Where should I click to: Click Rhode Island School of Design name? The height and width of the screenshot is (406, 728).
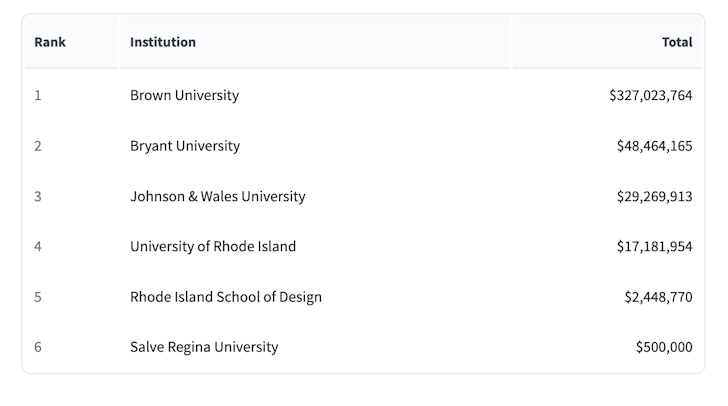[x=226, y=297]
